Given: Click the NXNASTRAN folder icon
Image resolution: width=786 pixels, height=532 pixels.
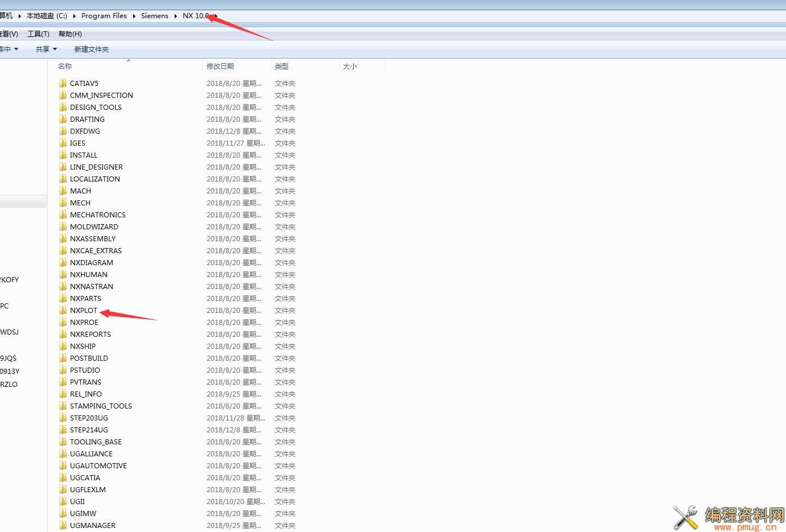Looking at the screenshot, I should click(x=63, y=286).
